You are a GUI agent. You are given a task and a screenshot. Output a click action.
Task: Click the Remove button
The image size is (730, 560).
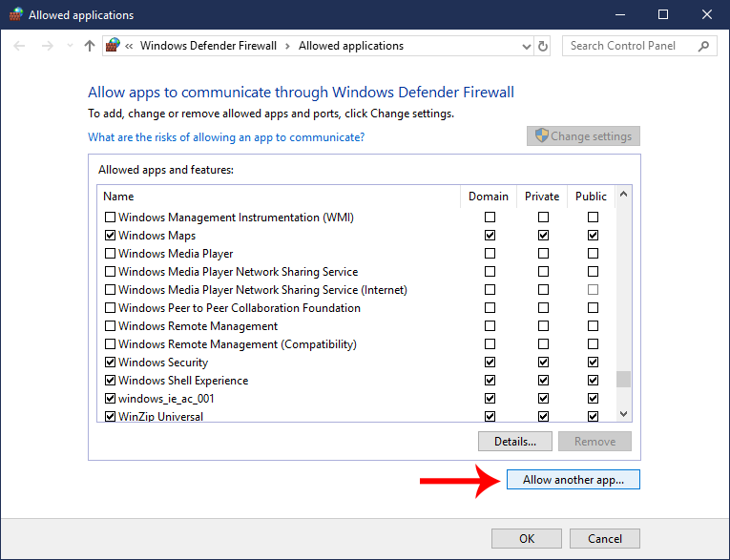tap(595, 442)
